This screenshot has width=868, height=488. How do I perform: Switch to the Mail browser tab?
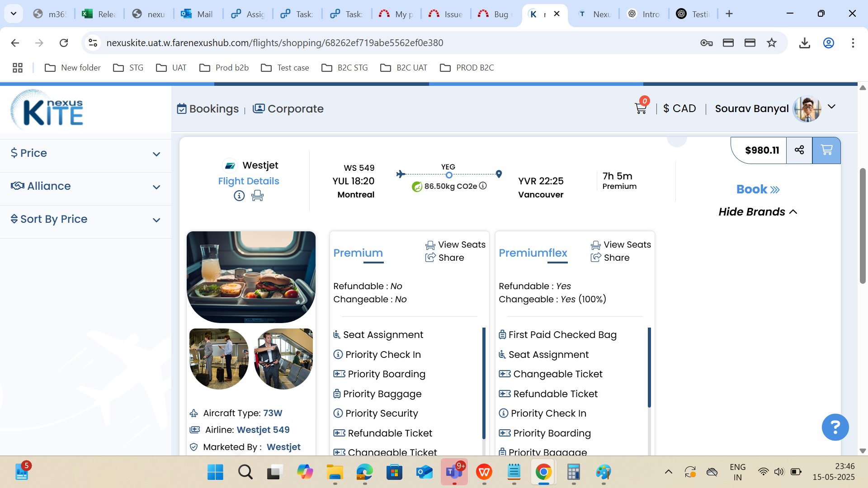[198, 14]
